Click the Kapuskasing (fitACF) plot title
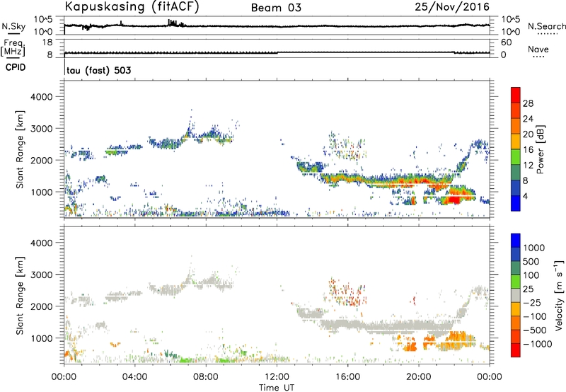The image size is (566, 392). coord(132,6)
